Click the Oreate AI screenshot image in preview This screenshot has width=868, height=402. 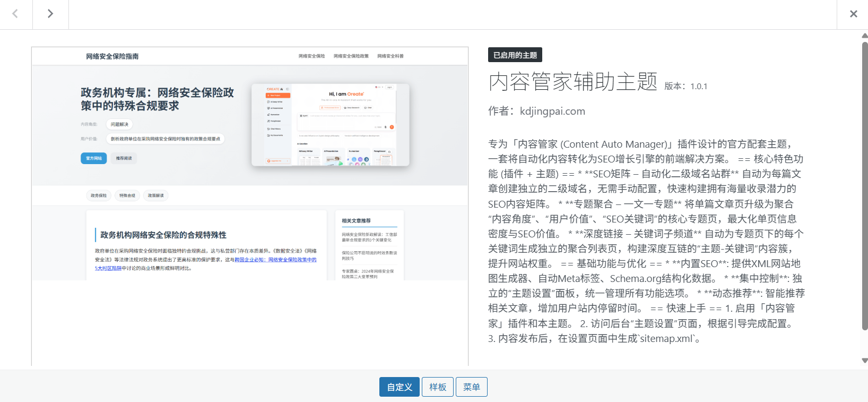pyautogui.click(x=330, y=125)
